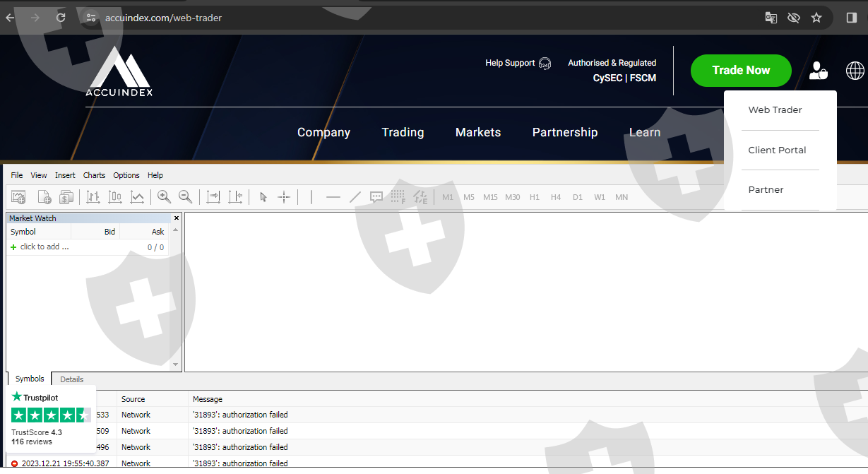Close the Market Watch panel
This screenshot has height=474, width=868.
177,218
